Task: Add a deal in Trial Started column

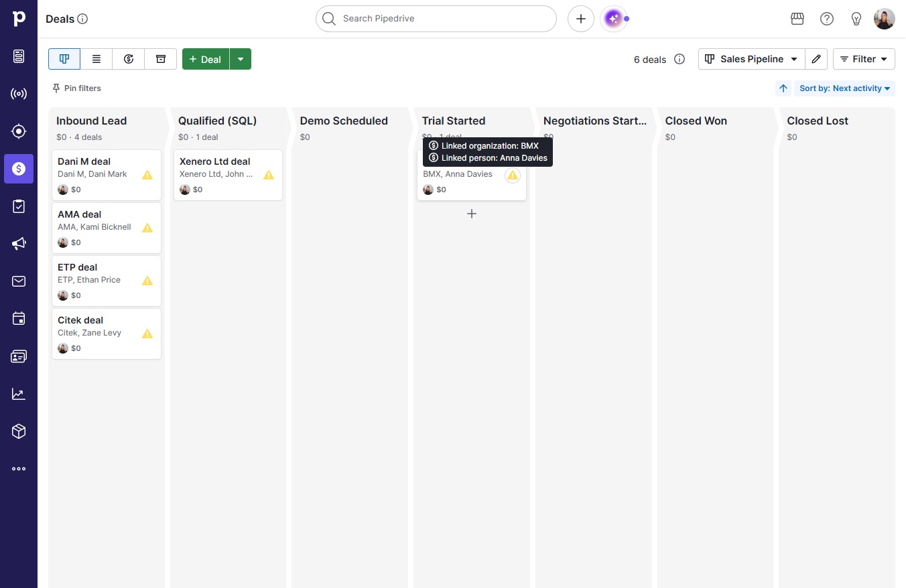Action: pos(472,214)
